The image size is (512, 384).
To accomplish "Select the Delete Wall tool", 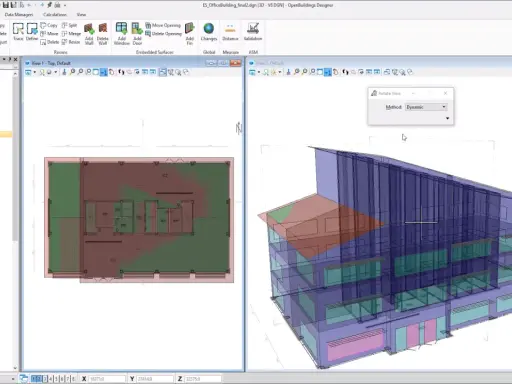I will tap(103, 33).
